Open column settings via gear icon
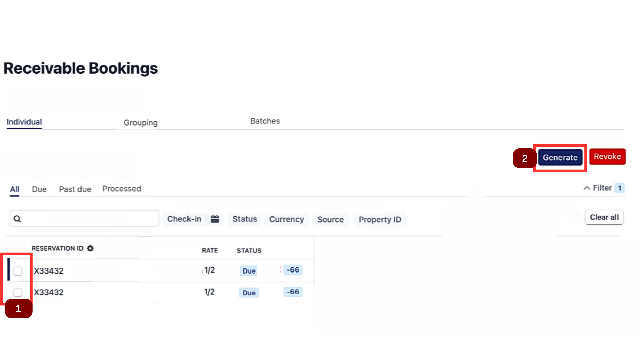The height and width of the screenshot is (362, 644). [90, 248]
